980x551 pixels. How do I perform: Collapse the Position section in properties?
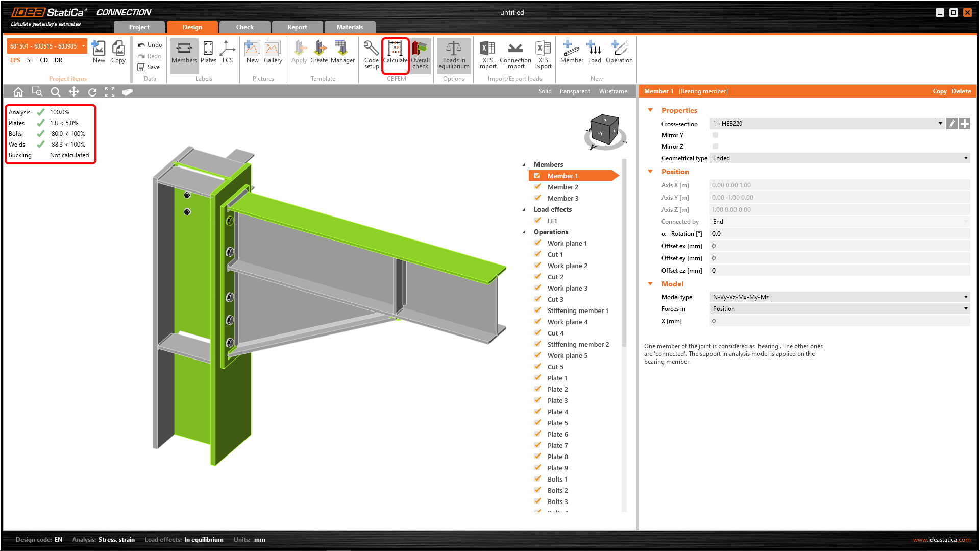click(x=650, y=172)
